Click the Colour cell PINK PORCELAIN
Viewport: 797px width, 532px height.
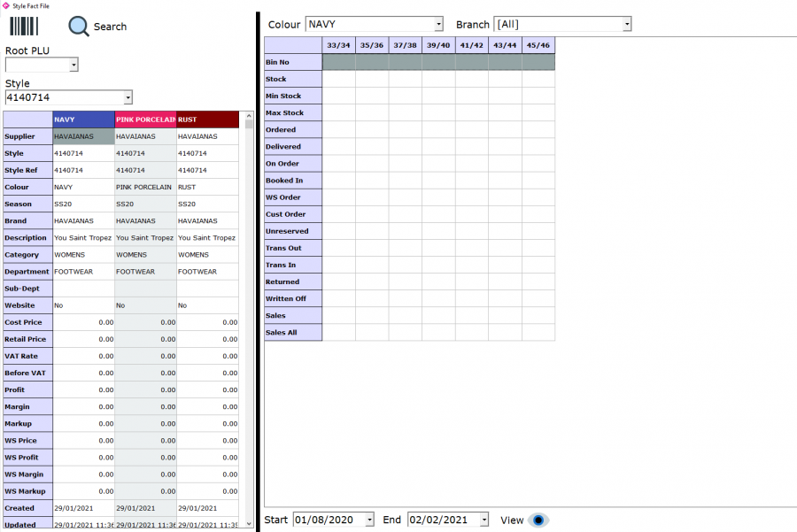click(x=146, y=187)
